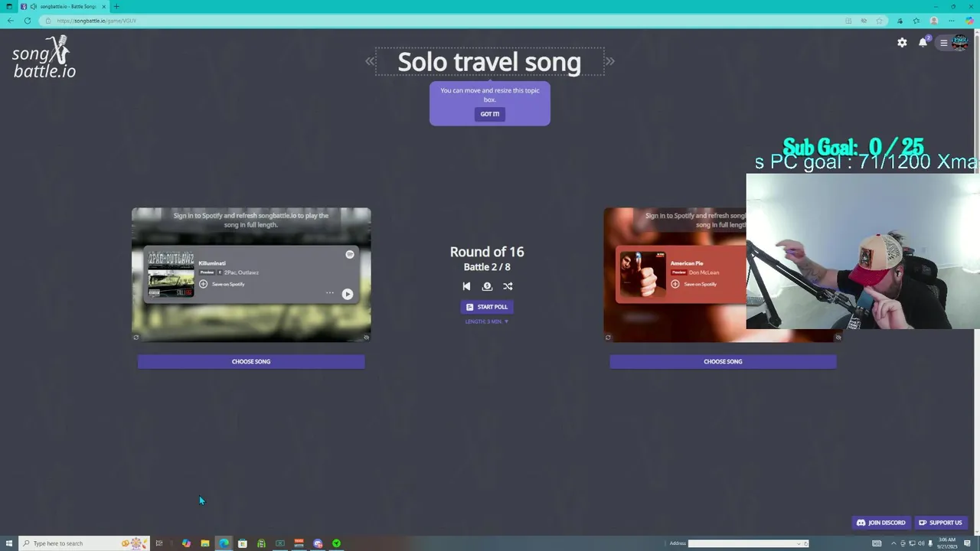980x551 pixels.
Task: Click the user avatar in the header
Action: (960, 43)
